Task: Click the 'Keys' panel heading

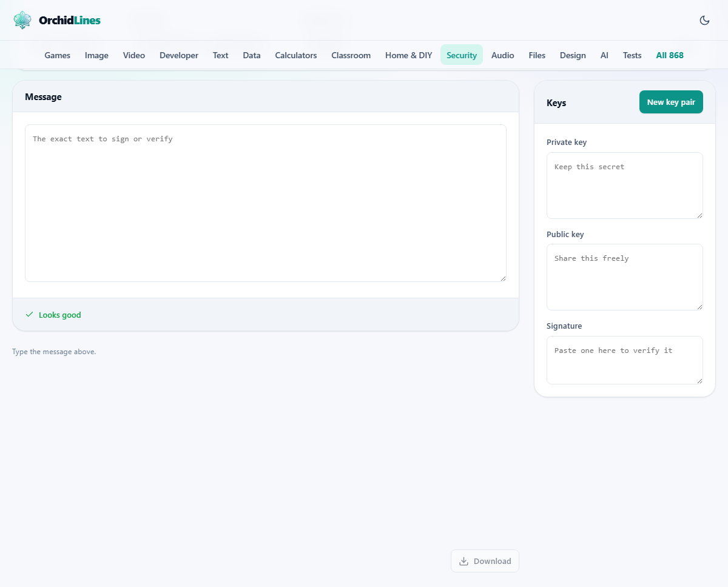Action: [x=556, y=102]
